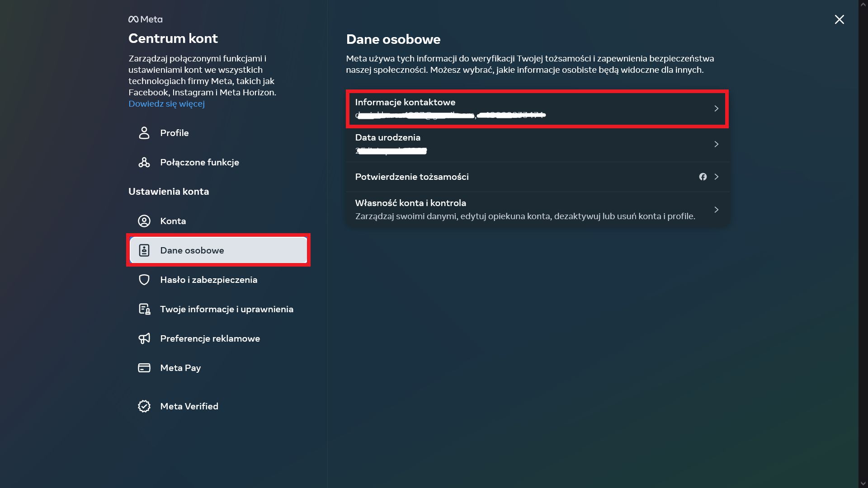Click Facebook icon in Potwierdzenie tożsamości row

(703, 177)
